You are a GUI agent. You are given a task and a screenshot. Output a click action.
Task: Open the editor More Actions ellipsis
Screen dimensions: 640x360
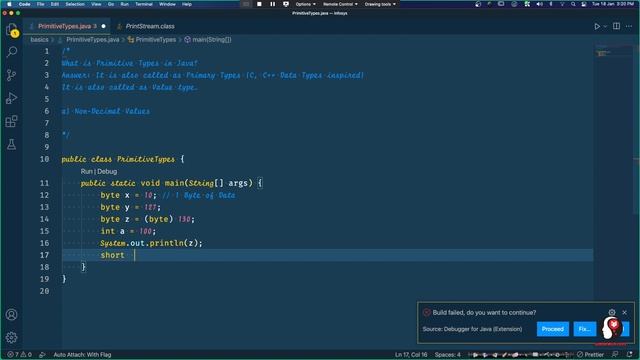629,26
